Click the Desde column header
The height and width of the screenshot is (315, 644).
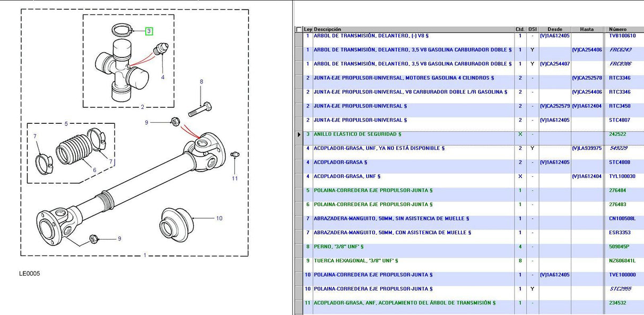tap(554, 29)
